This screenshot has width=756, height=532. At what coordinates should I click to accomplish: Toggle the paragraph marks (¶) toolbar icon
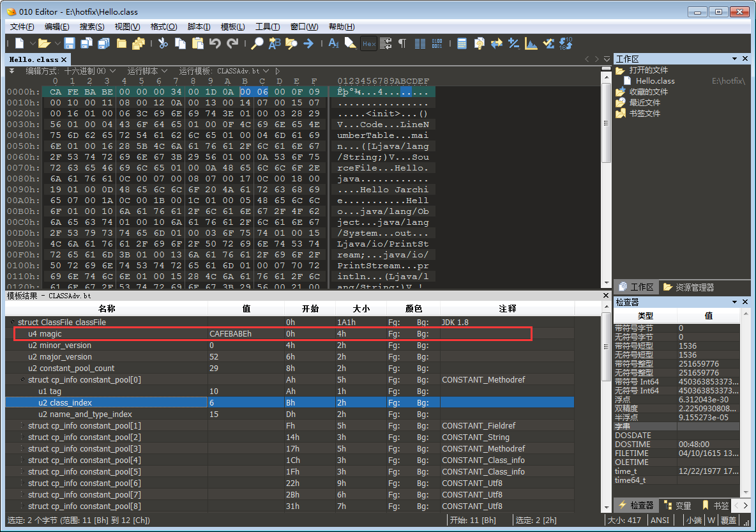point(402,43)
